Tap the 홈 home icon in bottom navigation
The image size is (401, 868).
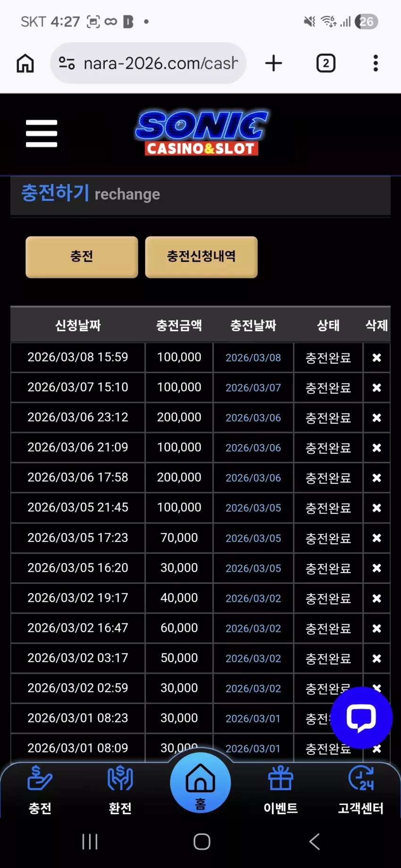point(200,783)
